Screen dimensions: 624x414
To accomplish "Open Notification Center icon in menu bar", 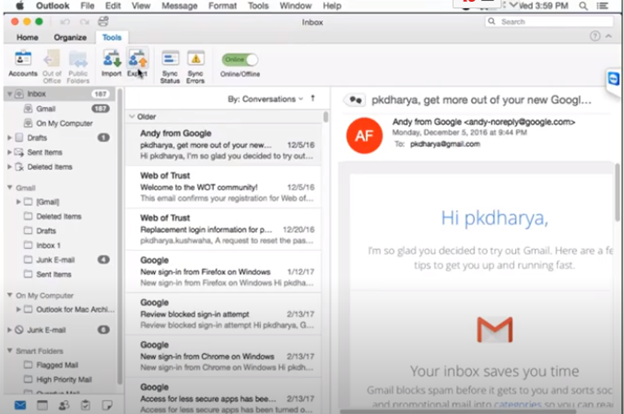I will [603, 6].
